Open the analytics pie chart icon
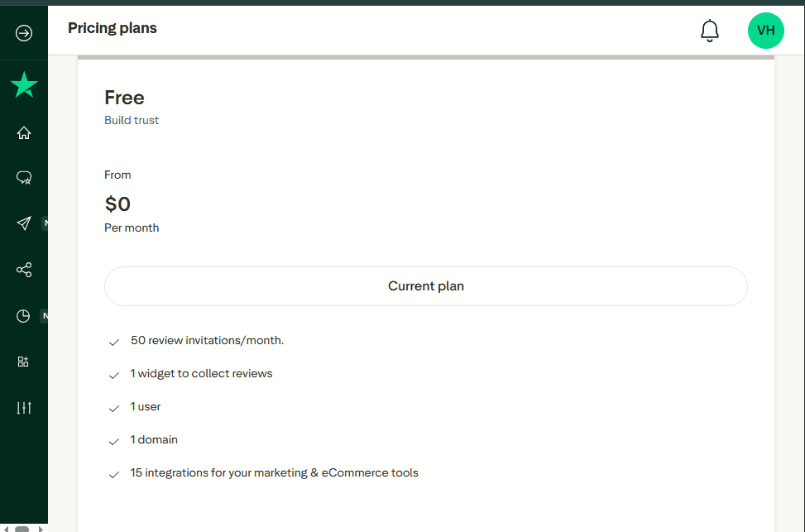Image resolution: width=805 pixels, height=532 pixels. (23, 316)
